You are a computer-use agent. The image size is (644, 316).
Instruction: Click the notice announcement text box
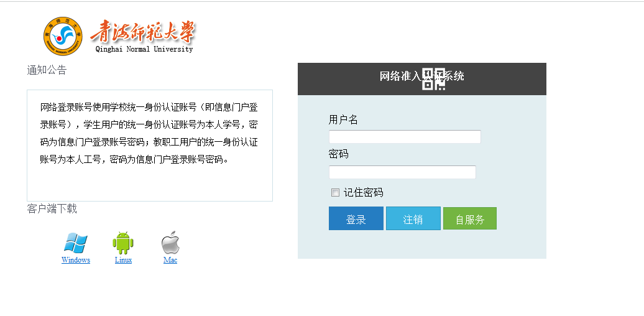pos(150,146)
